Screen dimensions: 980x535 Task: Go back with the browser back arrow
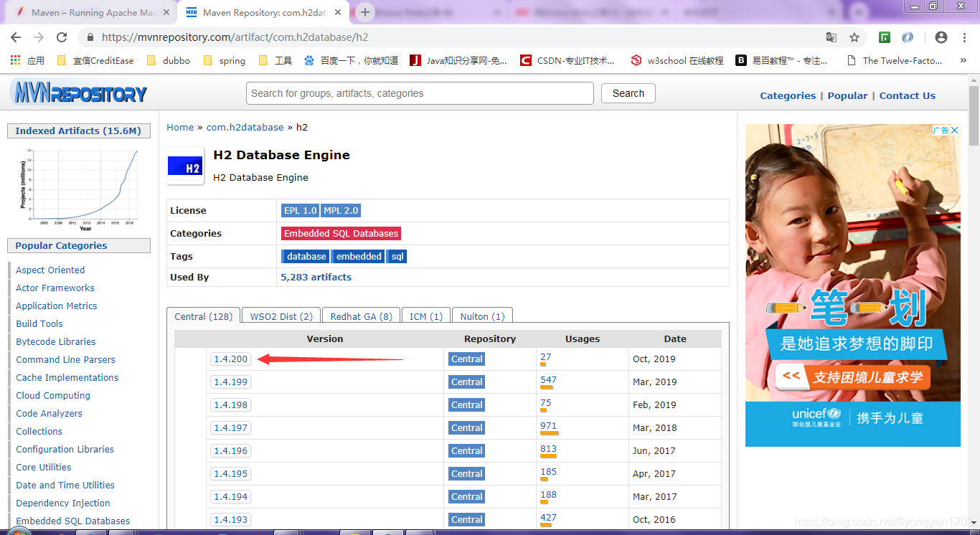click(x=16, y=37)
